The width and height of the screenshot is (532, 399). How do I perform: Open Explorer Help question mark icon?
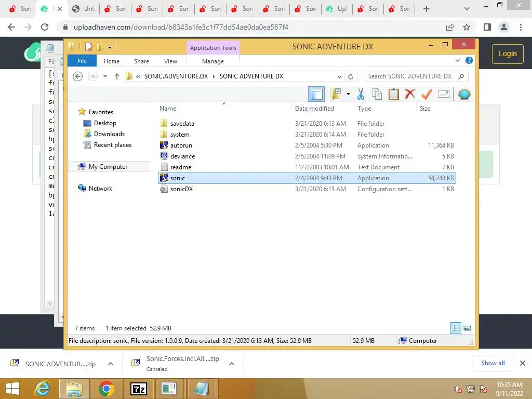(469, 60)
